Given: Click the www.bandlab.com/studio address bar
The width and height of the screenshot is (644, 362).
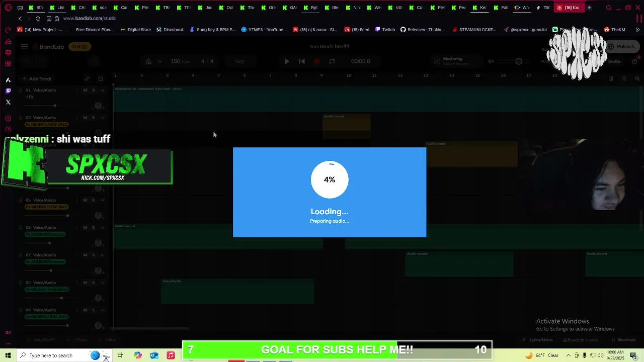Looking at the screenshot, I should (90, 19).
